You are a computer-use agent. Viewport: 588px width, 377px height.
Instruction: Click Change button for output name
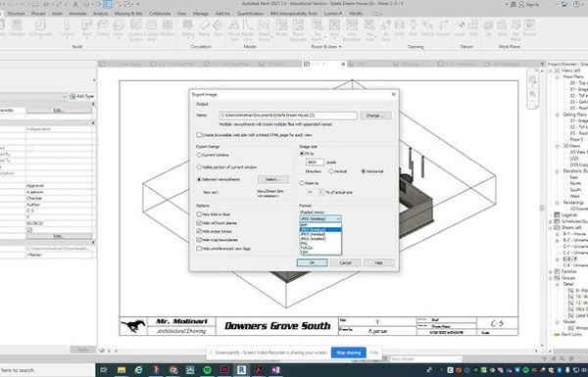tap(375, 116)
